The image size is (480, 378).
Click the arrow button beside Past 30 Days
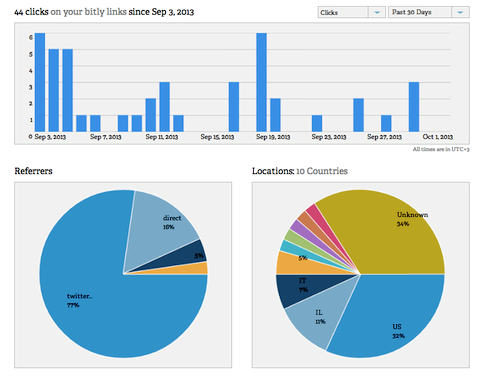pyautogui.click(x=460, y=12)
